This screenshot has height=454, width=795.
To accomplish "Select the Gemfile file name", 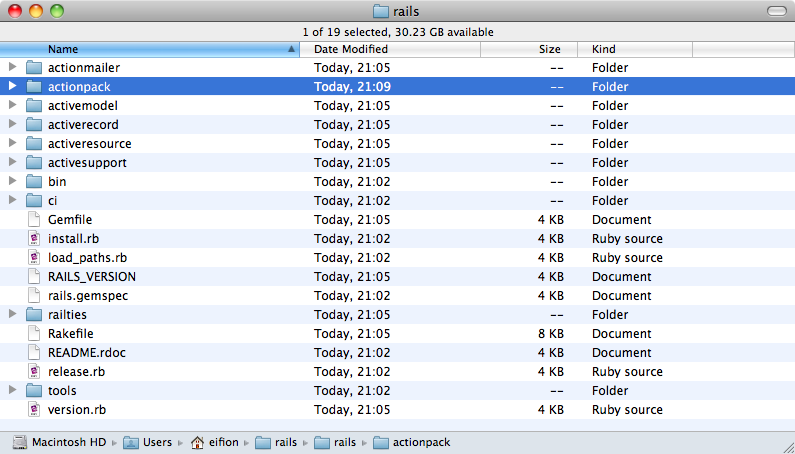I will [x=70, y=220].
